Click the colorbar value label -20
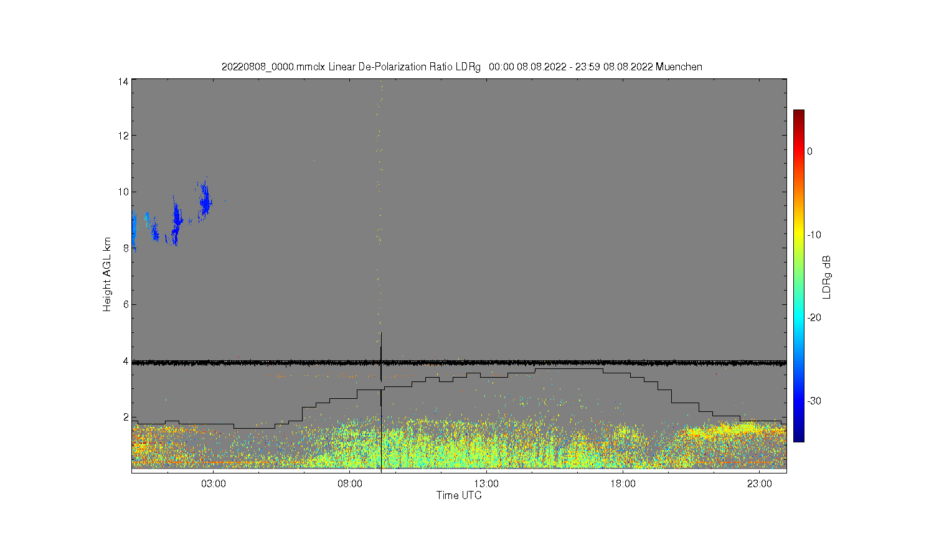The width and height of the screenshot is (934, 560). 814,317
